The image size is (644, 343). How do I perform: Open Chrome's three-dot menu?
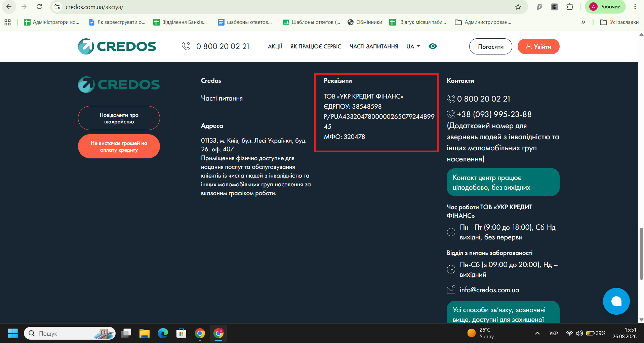[x=635, y=7]
